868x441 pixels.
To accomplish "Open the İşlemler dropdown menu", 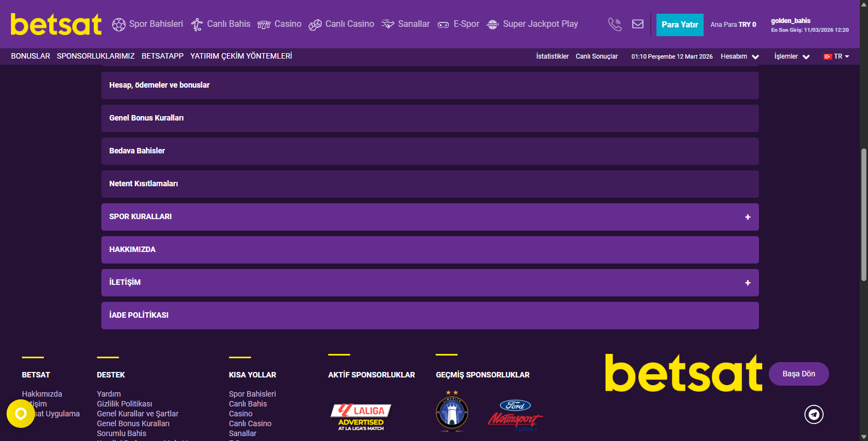I will [x=791, y=56].
